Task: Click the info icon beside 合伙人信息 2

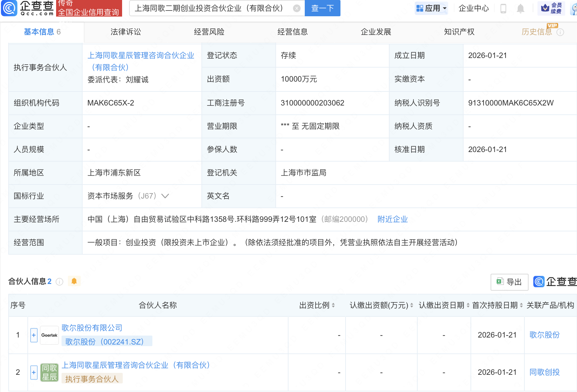Action: click(x=59, y=282)
